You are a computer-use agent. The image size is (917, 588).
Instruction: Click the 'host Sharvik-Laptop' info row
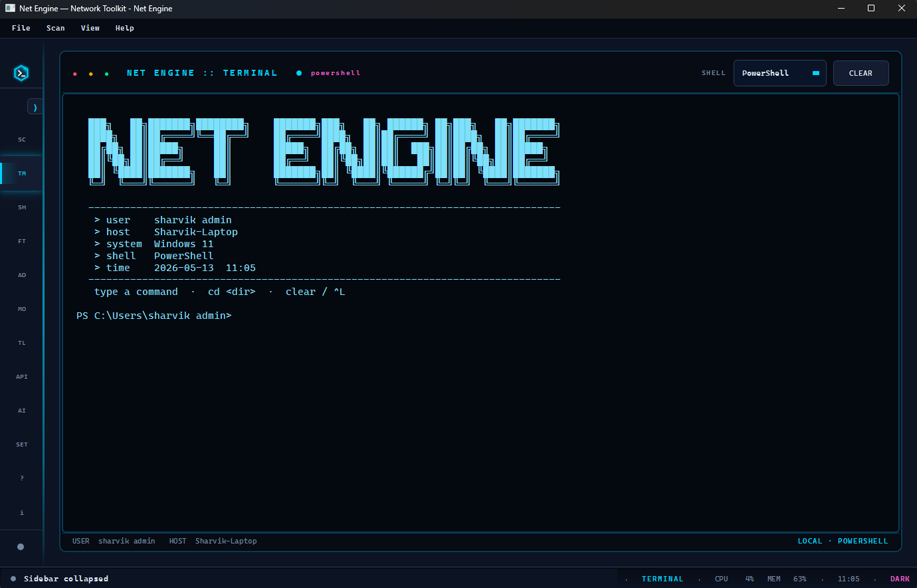point(166,232)
